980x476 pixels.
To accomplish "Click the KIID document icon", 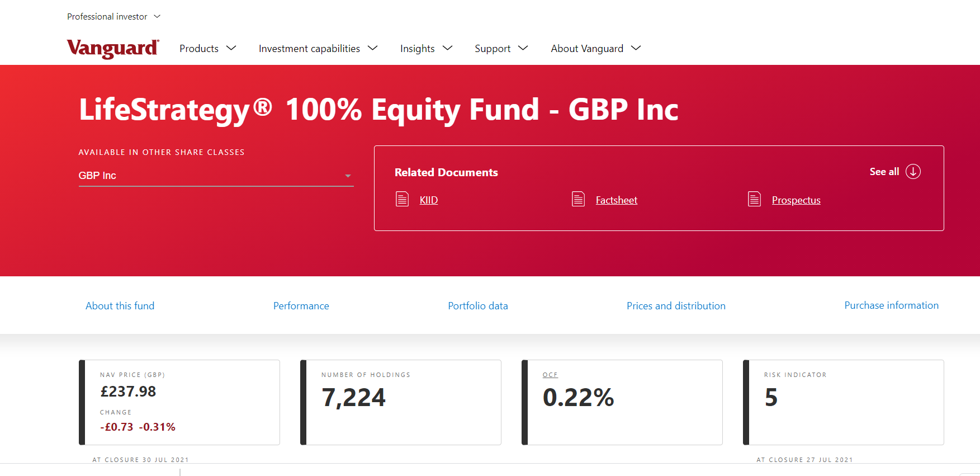I will [x=402, y=199].
